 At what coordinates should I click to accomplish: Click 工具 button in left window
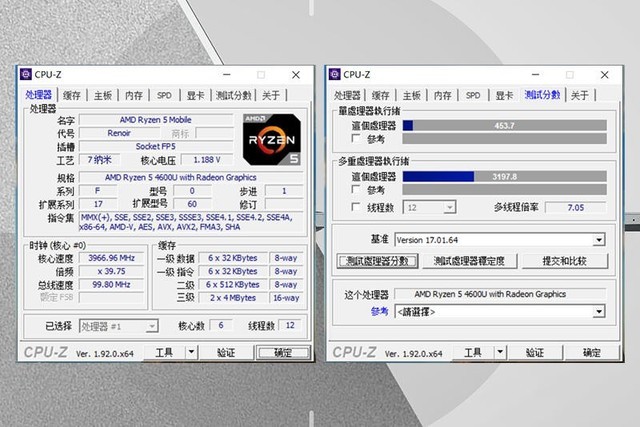[165, 352]
